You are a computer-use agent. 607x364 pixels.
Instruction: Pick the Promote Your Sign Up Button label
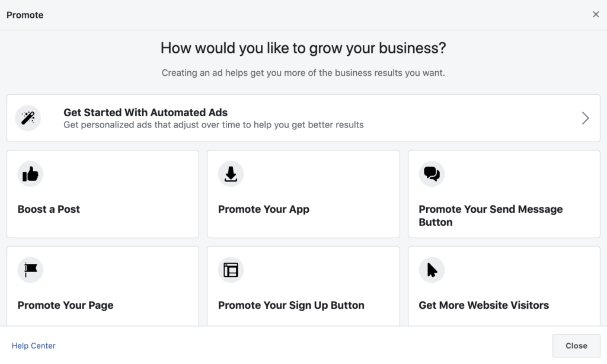coord(291,305)
